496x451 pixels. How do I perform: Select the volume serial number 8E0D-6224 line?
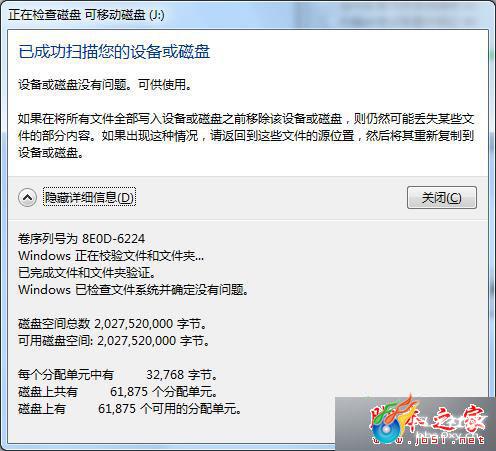pos(82,239)
